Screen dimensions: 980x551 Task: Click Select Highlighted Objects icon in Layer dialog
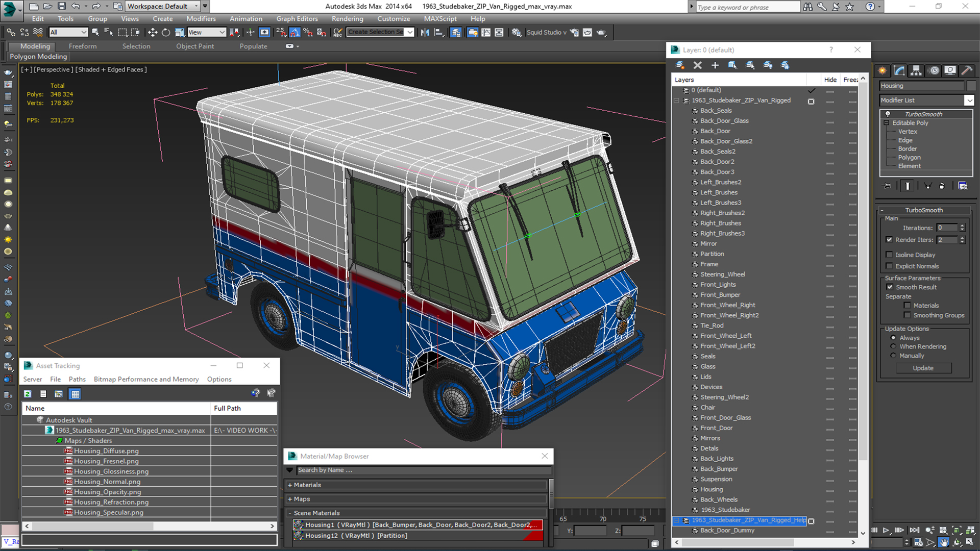732,65
